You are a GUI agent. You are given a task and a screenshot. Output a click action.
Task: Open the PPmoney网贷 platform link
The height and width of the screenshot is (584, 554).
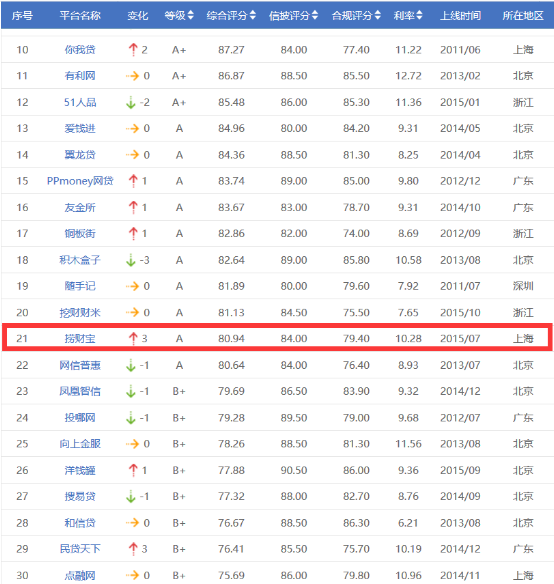click(80, 181)
